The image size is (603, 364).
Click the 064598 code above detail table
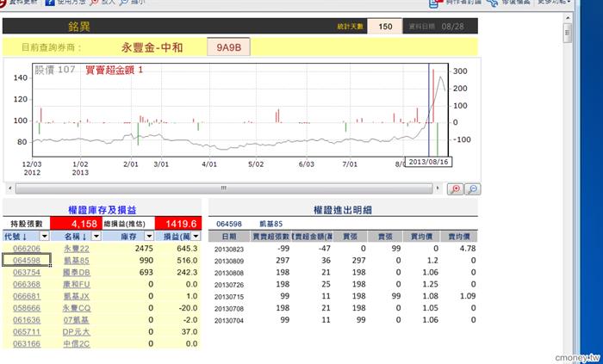[229, 224]
